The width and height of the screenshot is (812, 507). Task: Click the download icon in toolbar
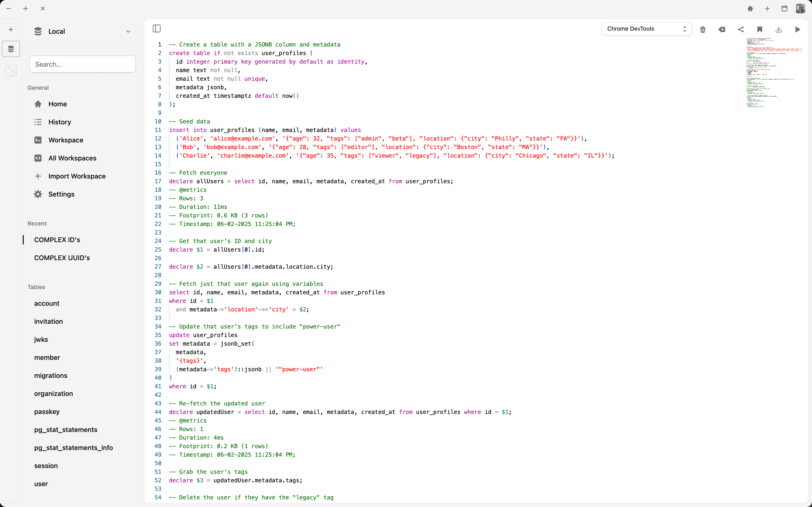point(779,29)
